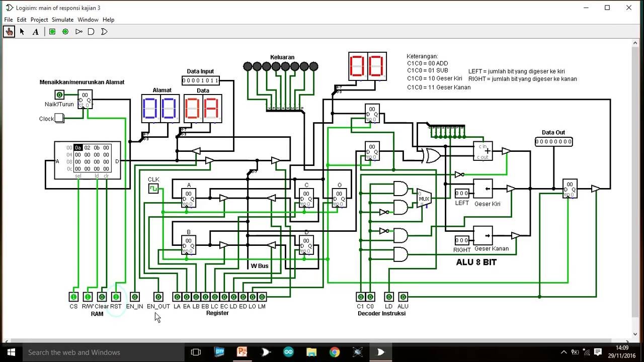Toggle the LM register pin

click(262, 297)
